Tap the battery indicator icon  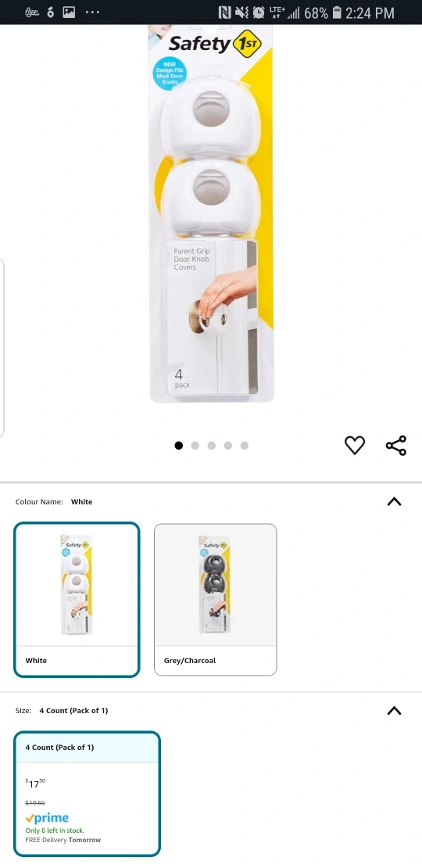(x=337, y=13)
